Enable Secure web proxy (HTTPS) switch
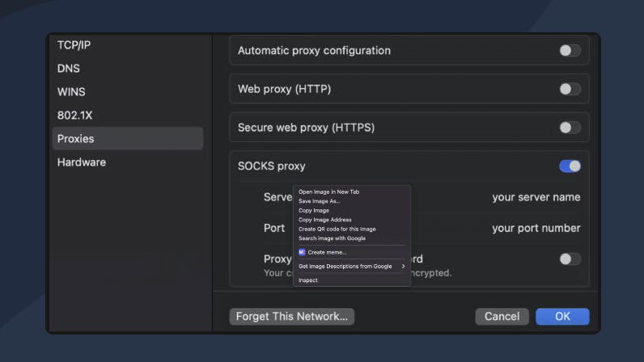 click(570, 128)
